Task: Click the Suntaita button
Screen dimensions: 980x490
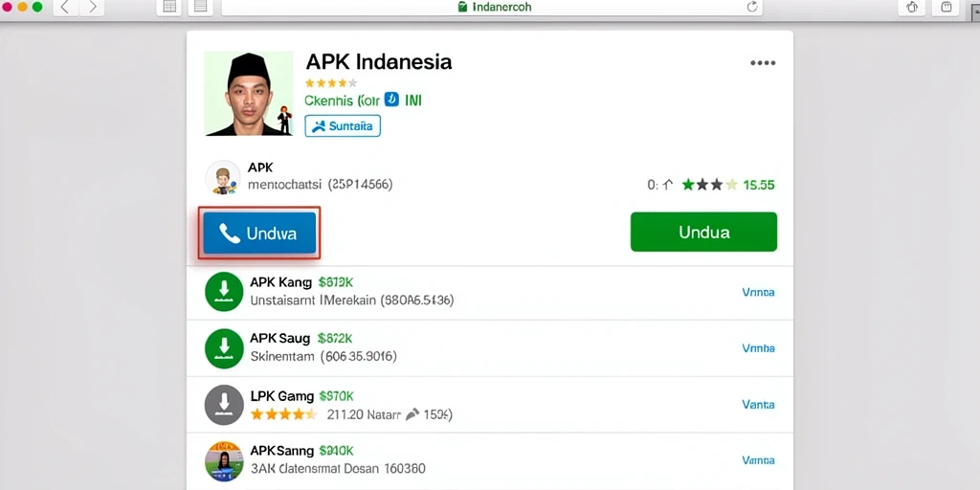Action: pyautogui.click(x=343, y=125)
